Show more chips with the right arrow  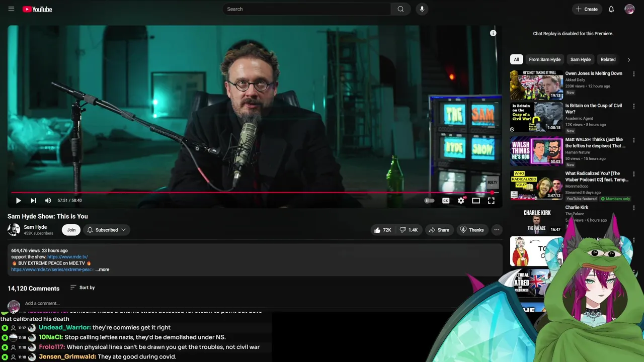click(628, 59)
